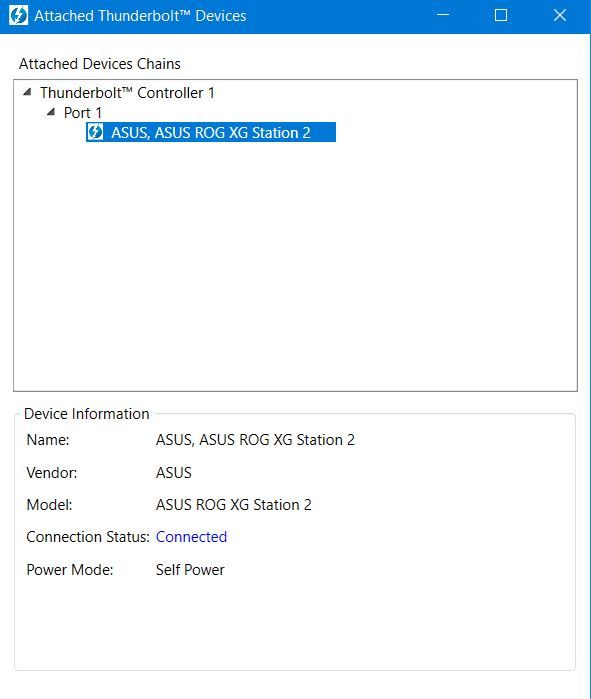Click the Power Mode: label

click(70, 570)
